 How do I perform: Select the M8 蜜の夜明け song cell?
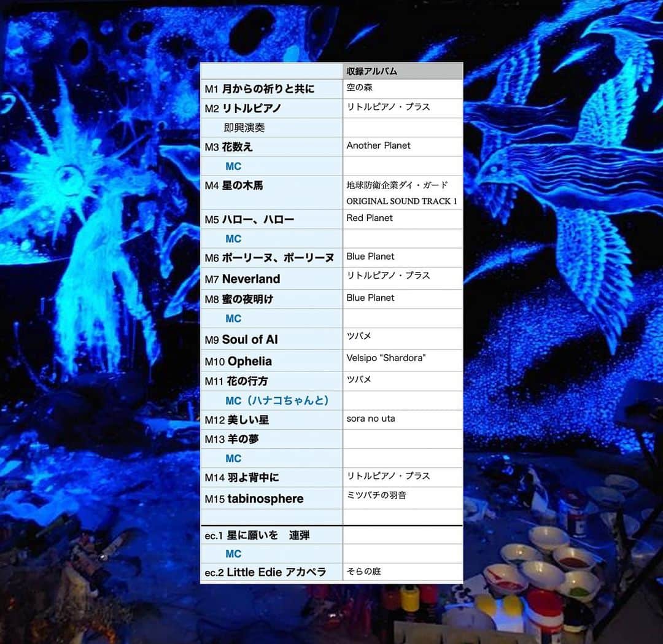(271, 299)
